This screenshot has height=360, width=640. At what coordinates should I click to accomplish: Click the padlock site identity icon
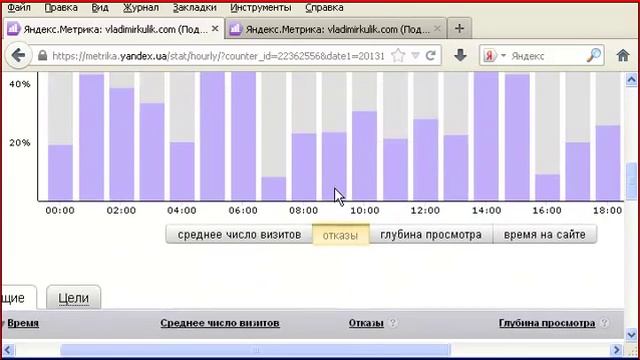point(42,56)
